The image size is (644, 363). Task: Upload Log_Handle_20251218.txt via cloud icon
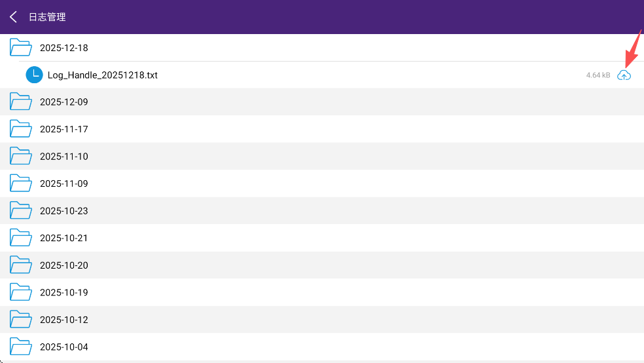click(x=624, y=75)
